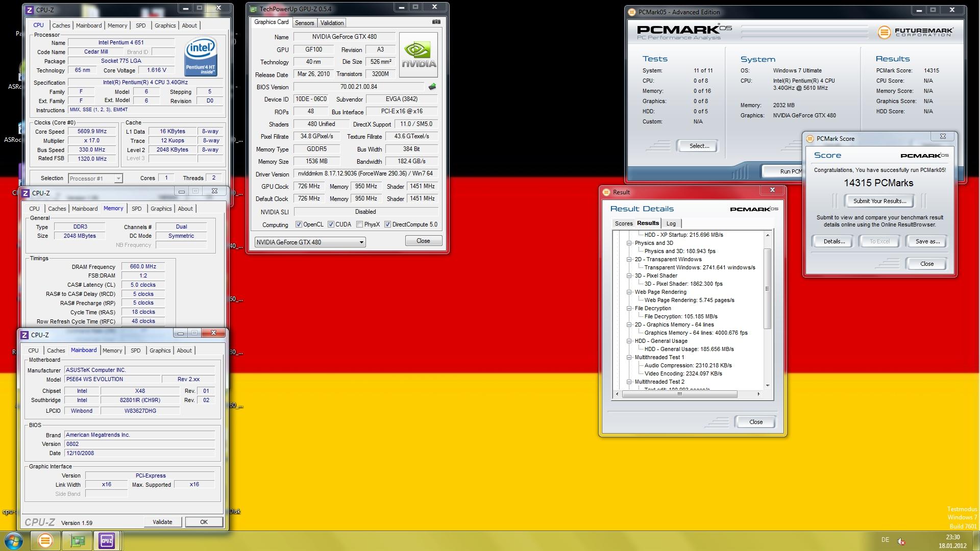Click the scroll down arrow in results list
The height and width of the screenshot is (551, 980).
767,386
